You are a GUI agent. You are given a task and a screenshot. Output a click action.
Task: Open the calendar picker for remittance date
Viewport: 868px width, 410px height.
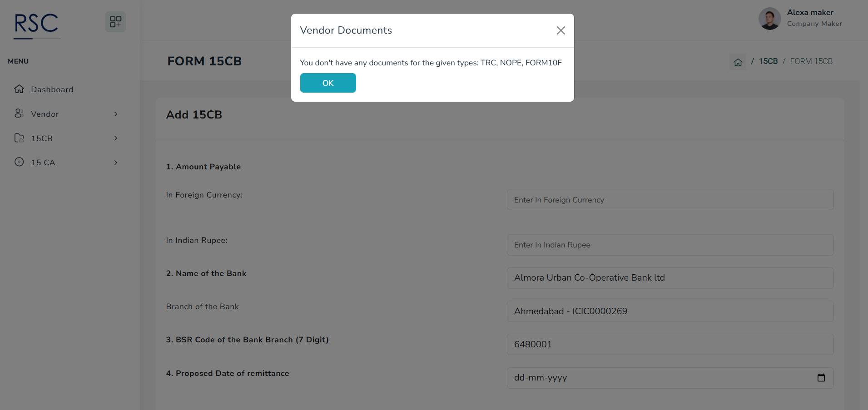click(821, 378)
